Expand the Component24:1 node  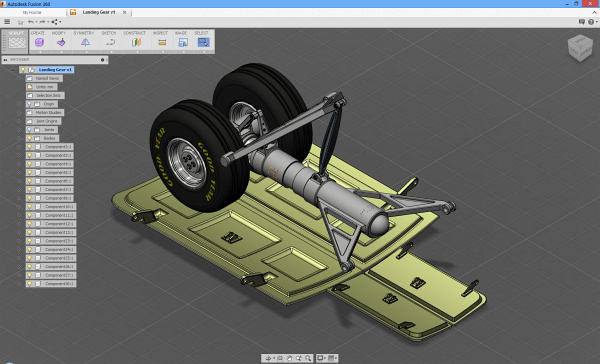[19, 250]
